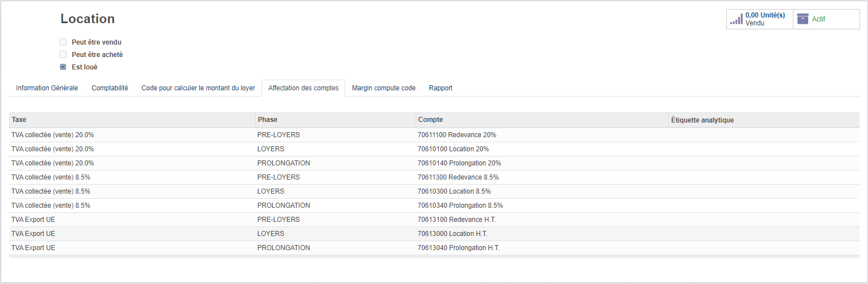Screen dimensions: 868x284
Task: Click the '0,00 Unité(s) Vendu' stat button
Action: click(760, 19)
